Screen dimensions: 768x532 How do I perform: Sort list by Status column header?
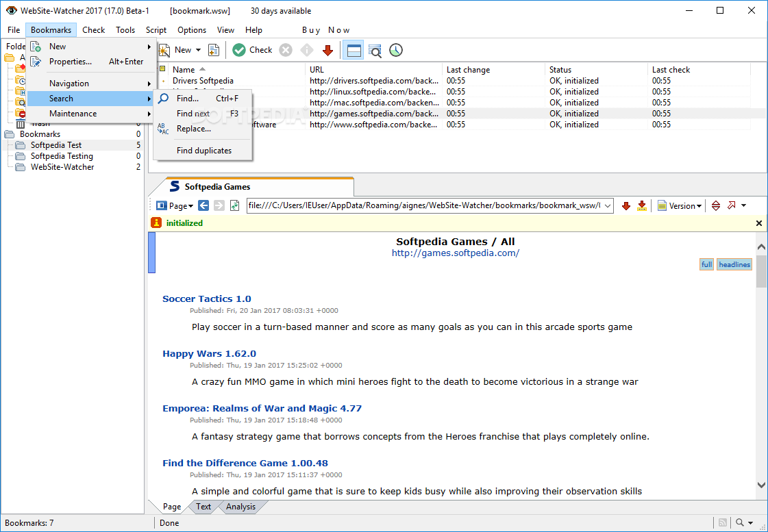(x=596, y=70)
